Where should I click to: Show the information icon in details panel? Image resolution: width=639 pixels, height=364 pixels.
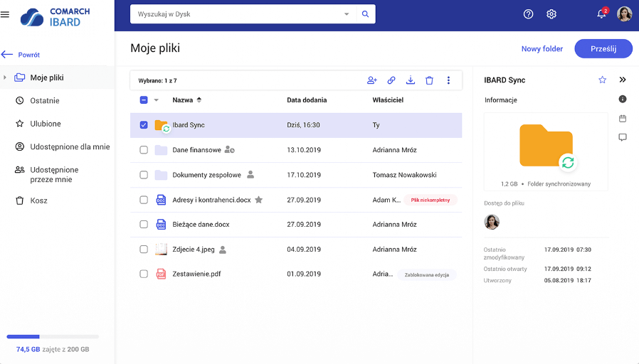[x=623, y=99]
